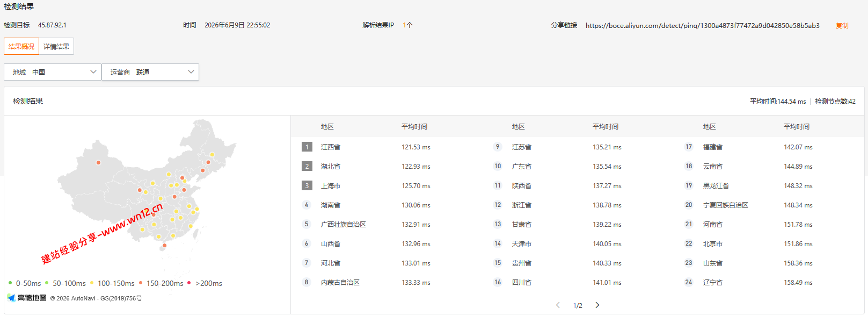Click the 1个 resolved IP count

point(408,25)
